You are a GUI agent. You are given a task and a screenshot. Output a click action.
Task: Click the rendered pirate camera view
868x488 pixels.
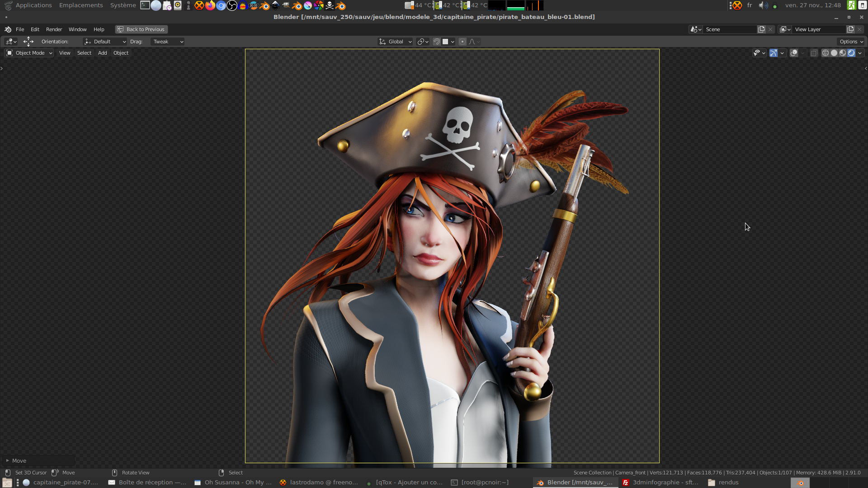(452, 256)
